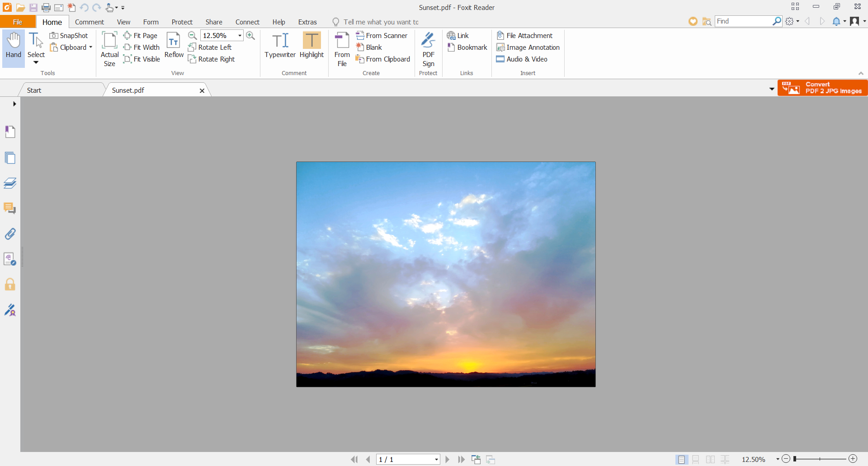Select the Hand tool
The width and height of the screenshot is (868, 466).
tap(14, 46)
